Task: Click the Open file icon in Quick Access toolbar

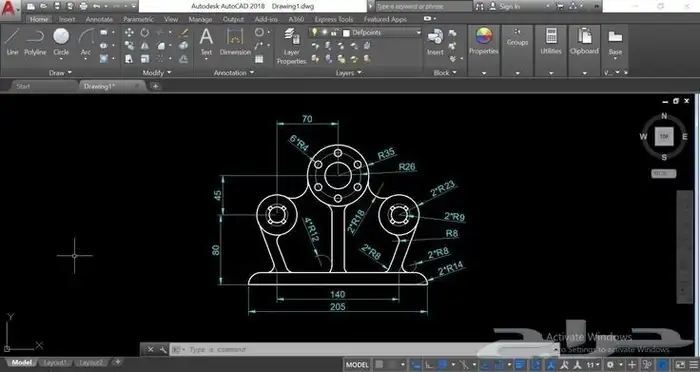Action: click(x=44, y=6)
